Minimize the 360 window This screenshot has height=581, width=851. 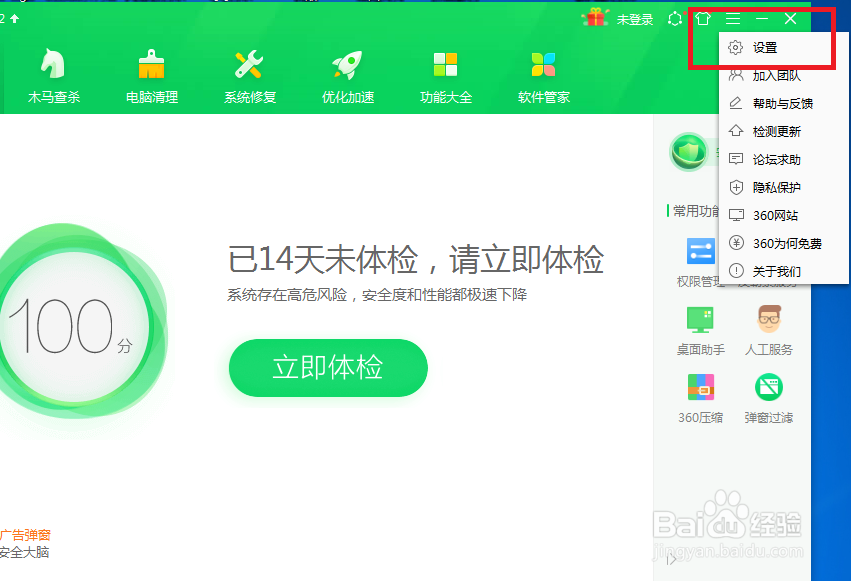coord(761,19)
